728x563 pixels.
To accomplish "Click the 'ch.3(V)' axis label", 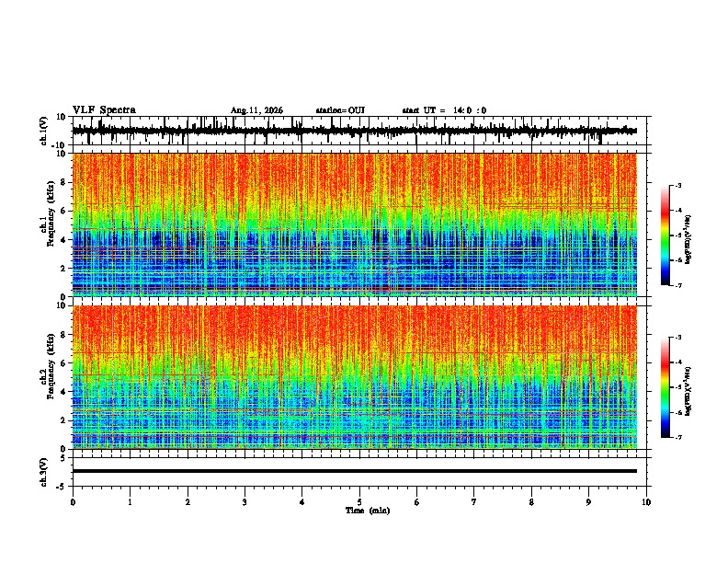I will [44, 472].
